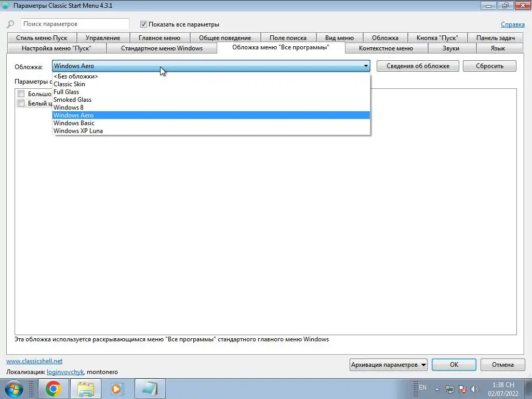Screen dimensions: 532x399
Task: Open the network tray icon
Action: click(x=449, y=389)
